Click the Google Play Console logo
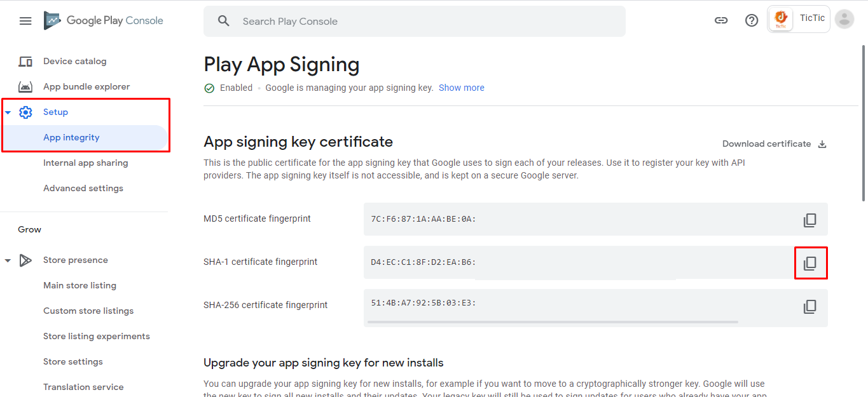 [104, 21]
